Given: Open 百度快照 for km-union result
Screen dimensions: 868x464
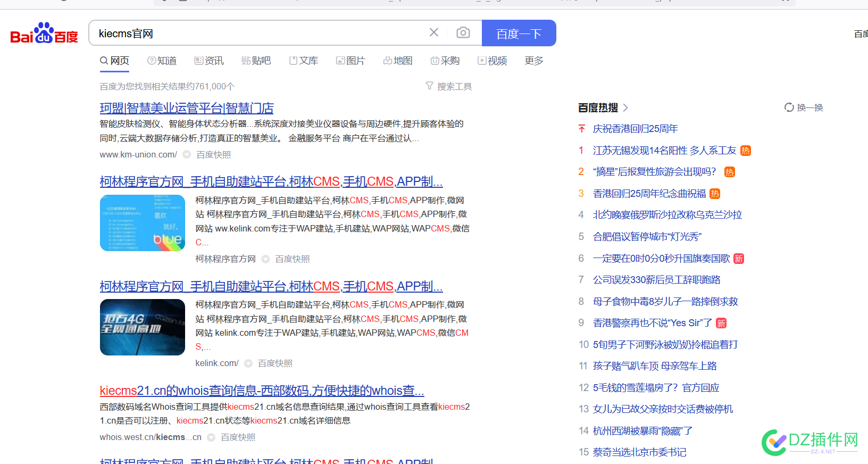Looking at the screenshot, I should pos(214,154).
